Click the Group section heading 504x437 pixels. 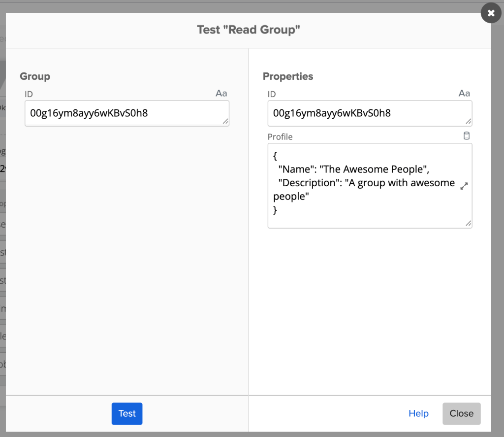[x=35, y=76]
